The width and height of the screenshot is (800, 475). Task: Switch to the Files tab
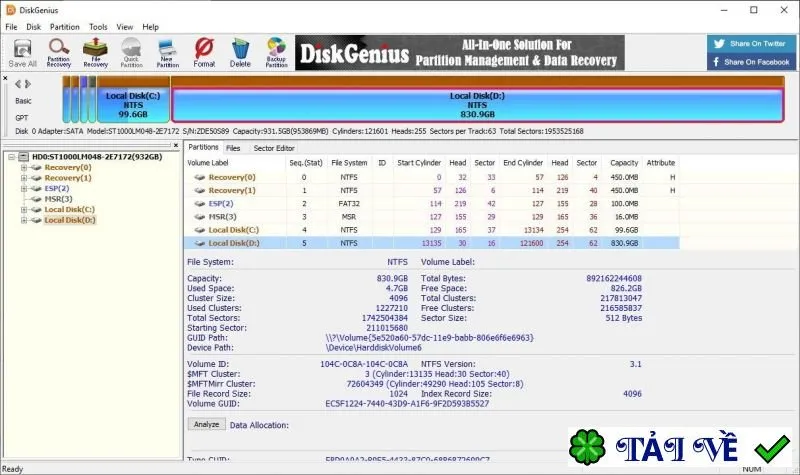233,148
